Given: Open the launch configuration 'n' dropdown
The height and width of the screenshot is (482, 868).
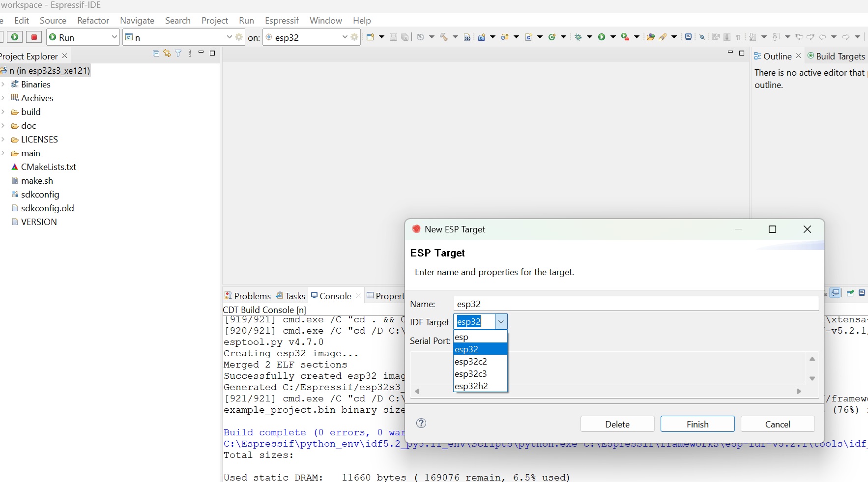Looking at the screenshot, I should (x=229, y=37).
